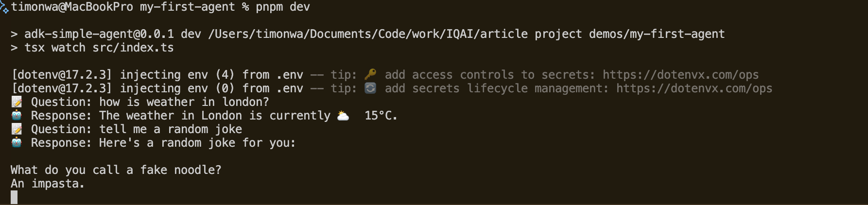868x205 pixels.
Task: Click the robot emoji beside the joke response
Action: point(17,142)
